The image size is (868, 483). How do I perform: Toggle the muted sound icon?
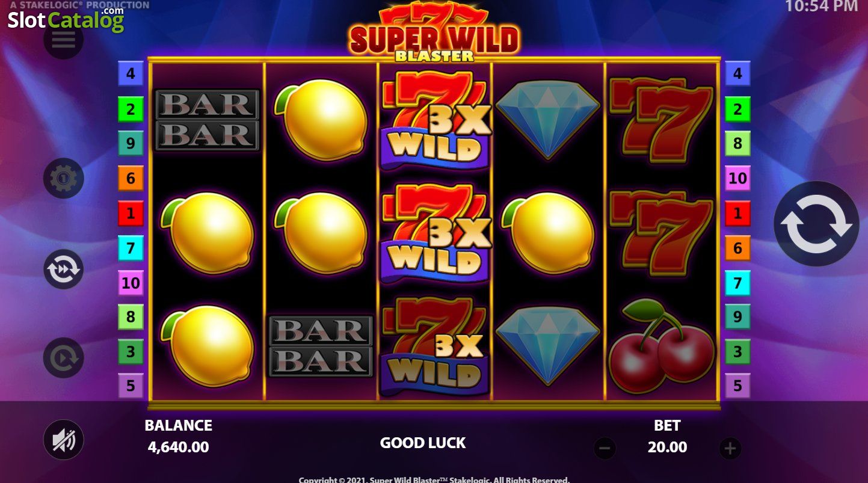tap(63, 440)
